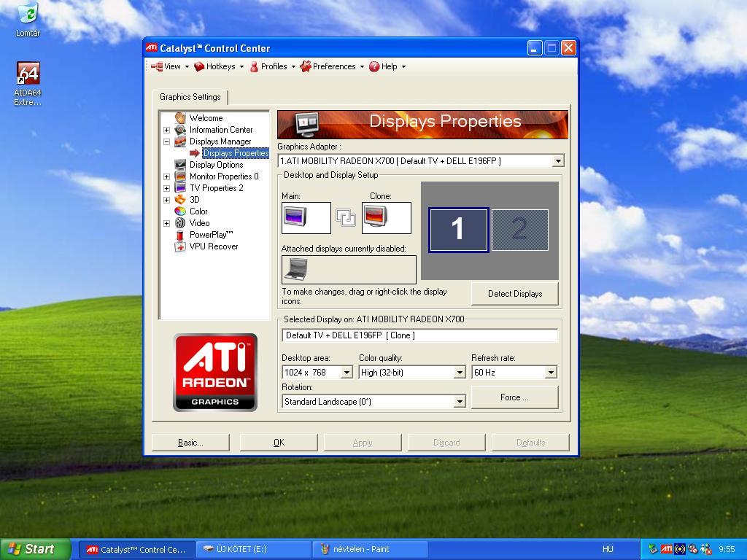Click the ATI tray icon in system tray
747x560 pixels.
click(666, 549)
